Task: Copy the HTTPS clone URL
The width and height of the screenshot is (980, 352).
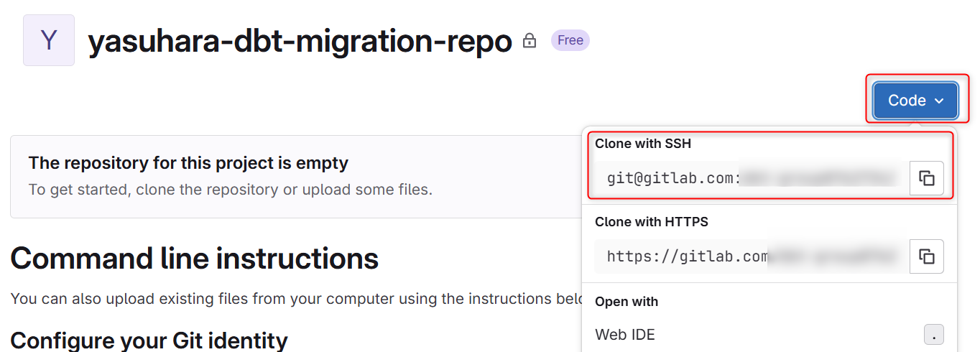Action: tap(926, 256)
